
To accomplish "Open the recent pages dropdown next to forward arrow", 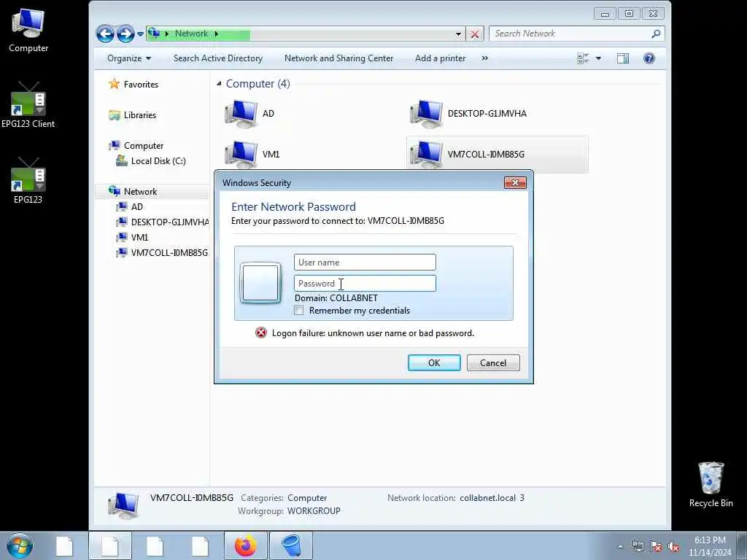I will point(140,34).
